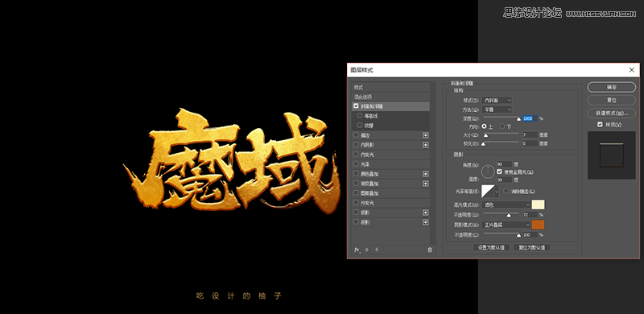644x314 pixels.
Task: Click the plus icon beside 内阴影
Action: [426, 145]
